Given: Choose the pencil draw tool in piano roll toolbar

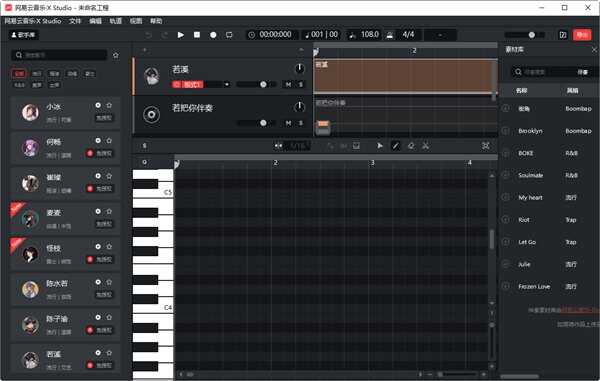Looking at the screenshot, I should [x=395, y=146].
